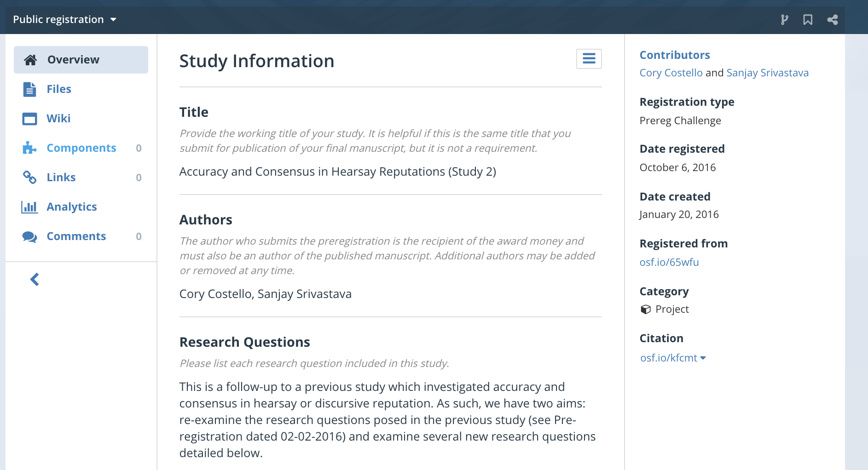The height and width of the screenshot is (470, 868).
Task: Open Cory Costello's contributor profile
Action: point(671,73)
